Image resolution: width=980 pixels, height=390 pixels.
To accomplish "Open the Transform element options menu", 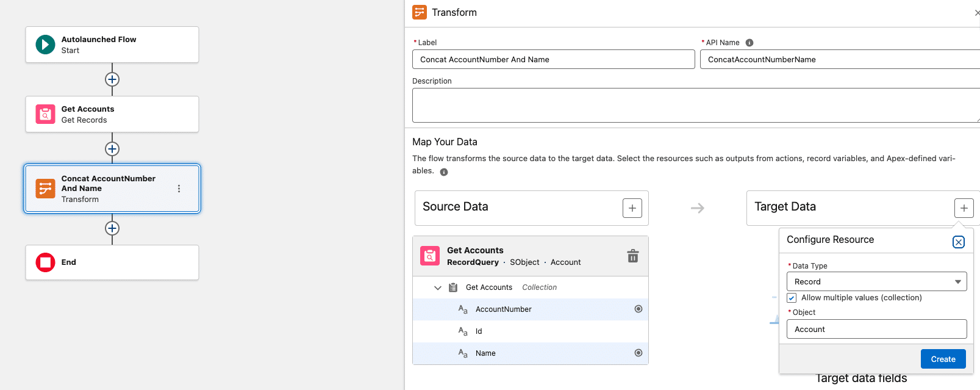I will pos(179,189).
